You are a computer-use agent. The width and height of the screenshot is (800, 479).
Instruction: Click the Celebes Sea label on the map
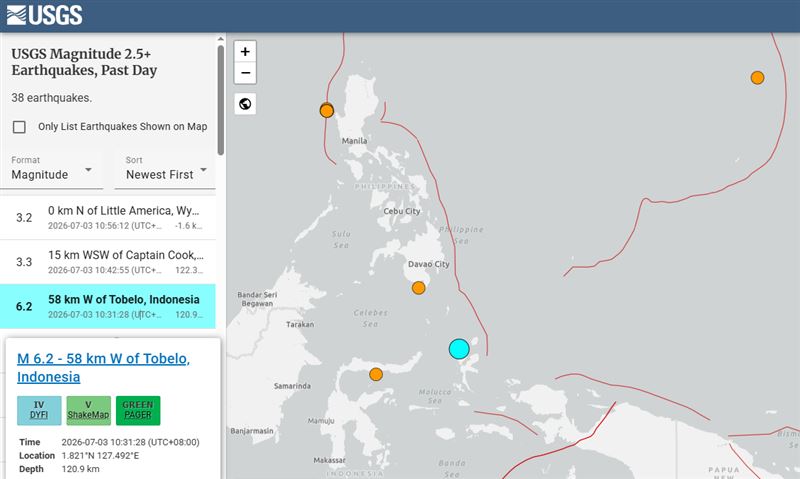(371, 318)
